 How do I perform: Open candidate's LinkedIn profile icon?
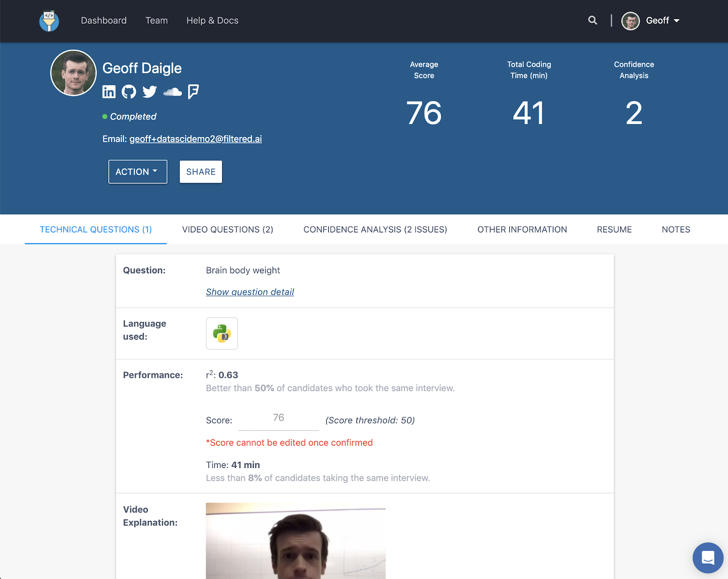coord(109,92)
